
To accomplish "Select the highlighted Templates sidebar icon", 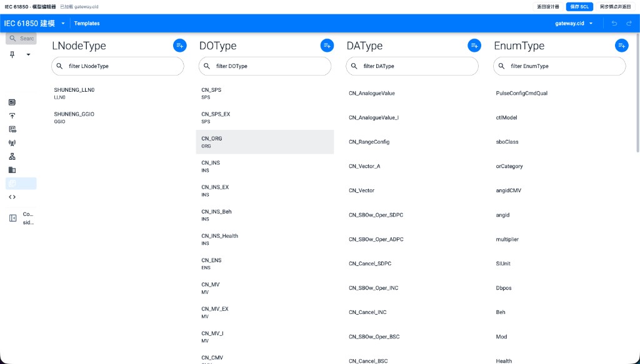I will click(x=21, y=184).
